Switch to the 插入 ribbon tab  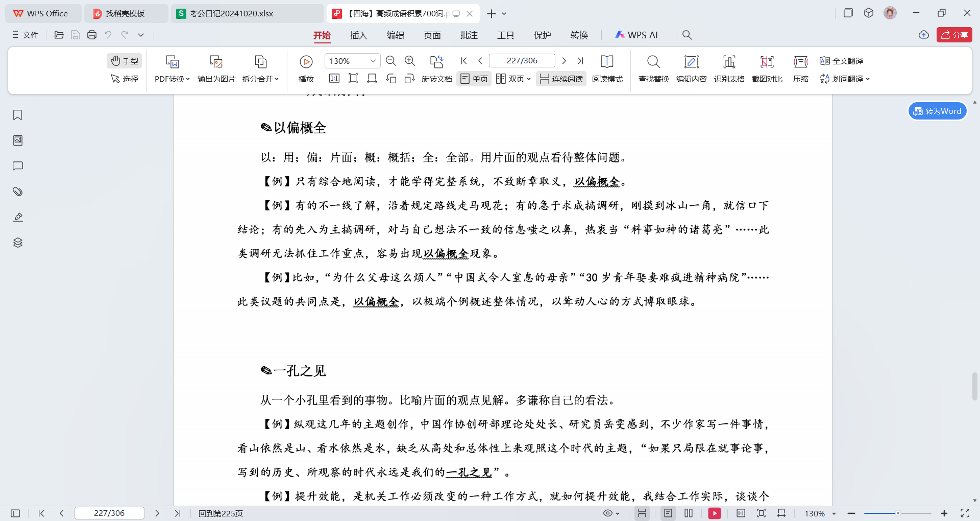point(359,35)
